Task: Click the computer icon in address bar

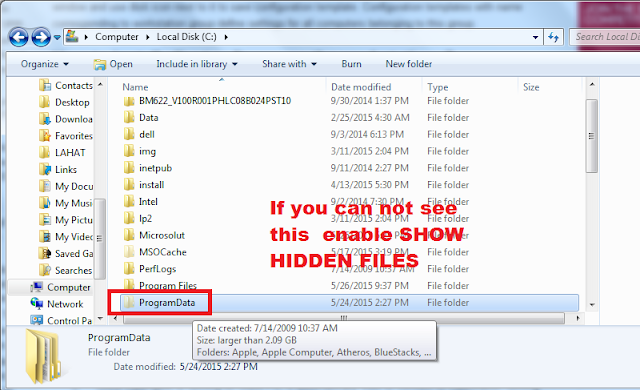Action: [x=72, y=36]
